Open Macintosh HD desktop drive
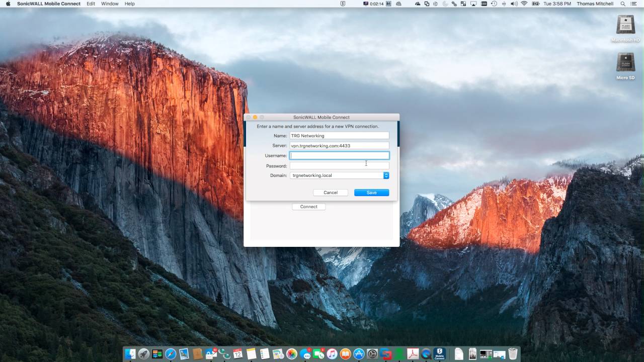The image size is (644, 362). coord(625,28)
